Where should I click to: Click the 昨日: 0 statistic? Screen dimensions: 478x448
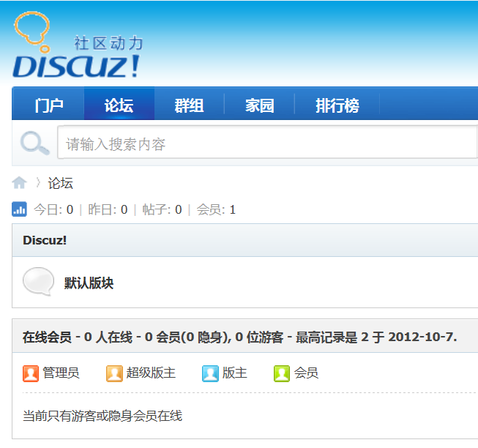coord(108,209)
